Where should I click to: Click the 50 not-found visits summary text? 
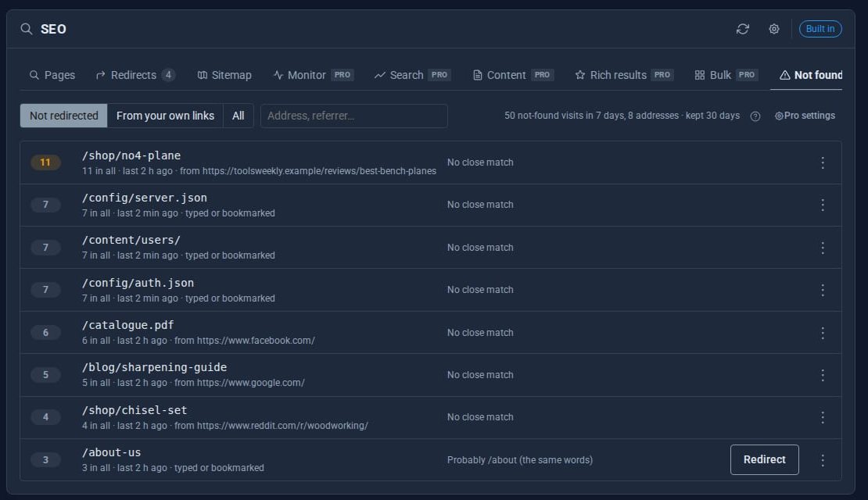[x=622, y=116]
